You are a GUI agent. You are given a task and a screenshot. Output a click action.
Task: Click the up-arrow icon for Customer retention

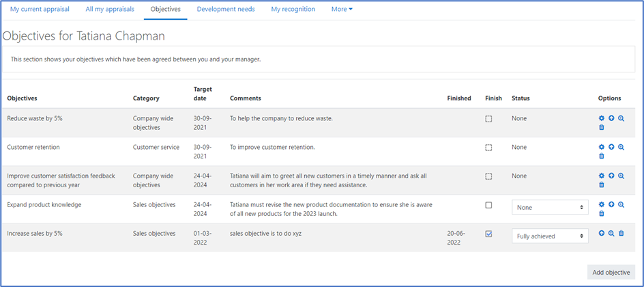click(x=611, y=147)
